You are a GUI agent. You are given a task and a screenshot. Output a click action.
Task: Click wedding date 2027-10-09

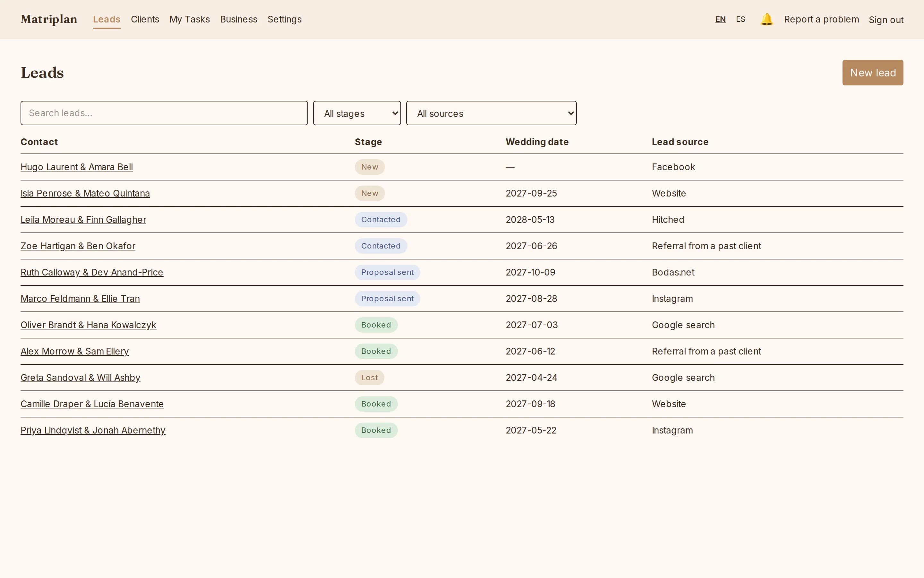click(x=530, y=273)
